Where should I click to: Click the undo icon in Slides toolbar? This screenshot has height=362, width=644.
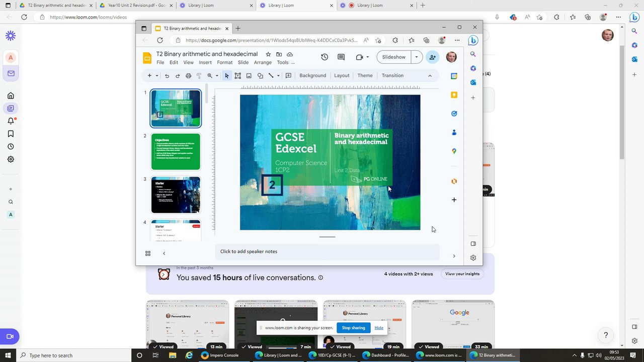pos(167,76)
